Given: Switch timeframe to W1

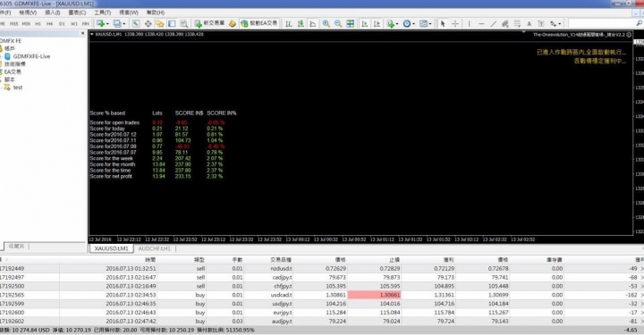Looking at the screenshot, I should 74,24.
